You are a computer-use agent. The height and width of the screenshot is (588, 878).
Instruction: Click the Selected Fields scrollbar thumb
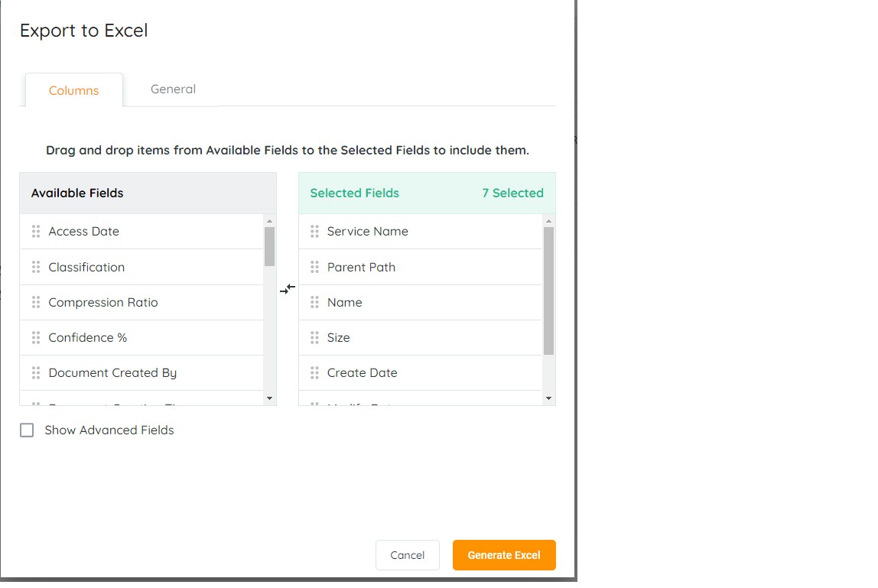coord(548,291)
